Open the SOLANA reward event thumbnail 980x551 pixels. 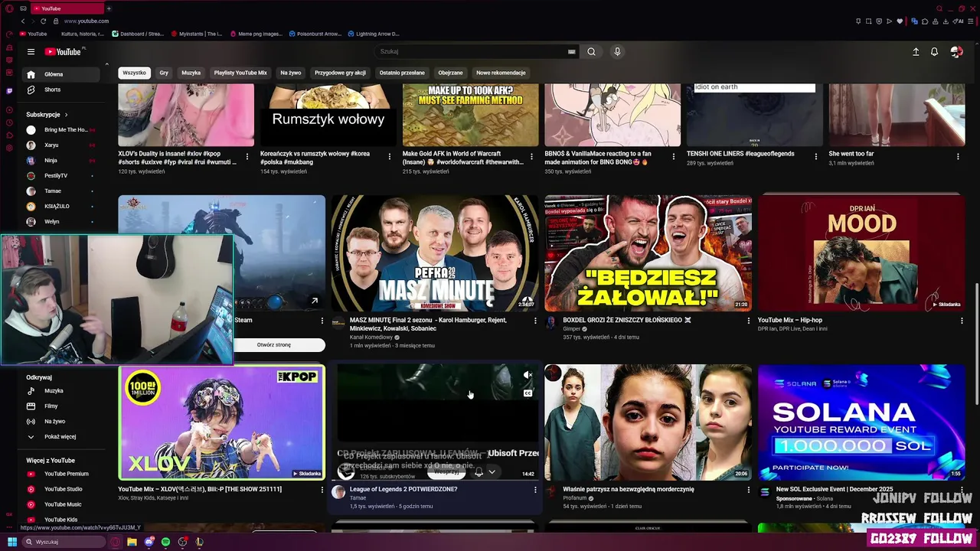tap(861, 422)
